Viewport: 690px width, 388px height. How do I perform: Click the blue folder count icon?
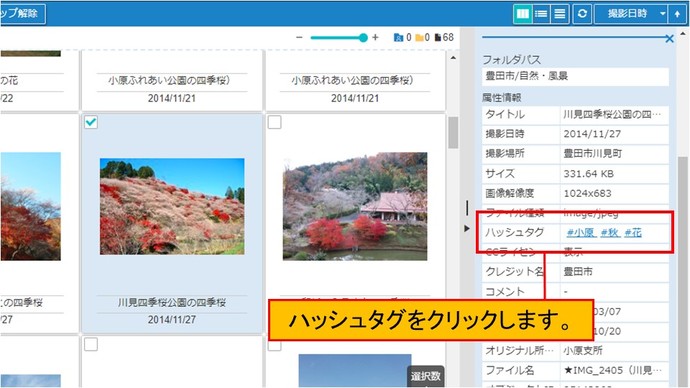(x=398, y=37)
